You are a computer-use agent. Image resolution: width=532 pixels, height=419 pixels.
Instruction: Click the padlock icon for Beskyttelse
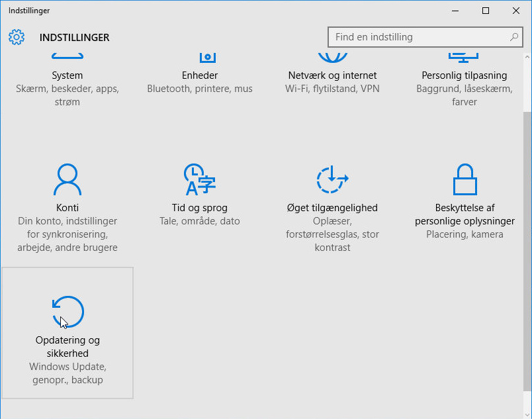coord(465,180)
